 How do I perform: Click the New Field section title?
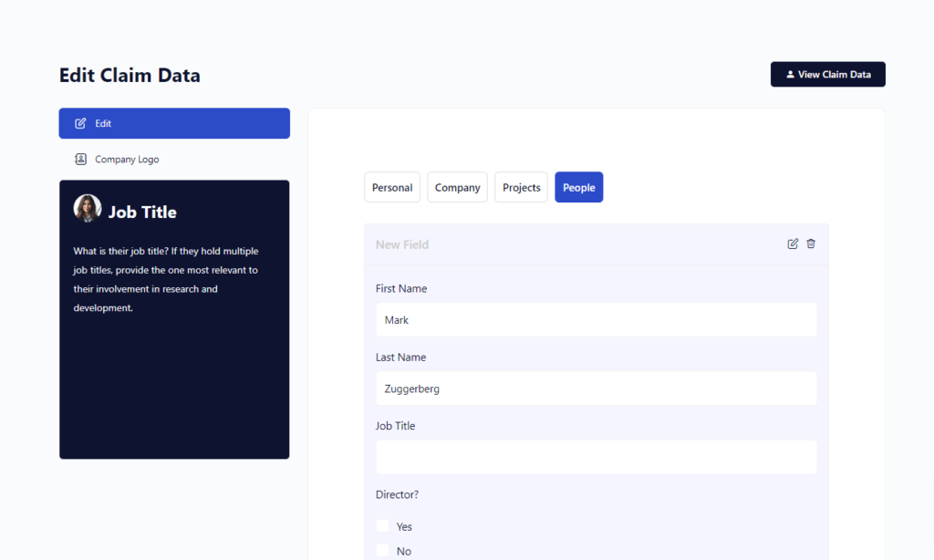tap(402, 244)
